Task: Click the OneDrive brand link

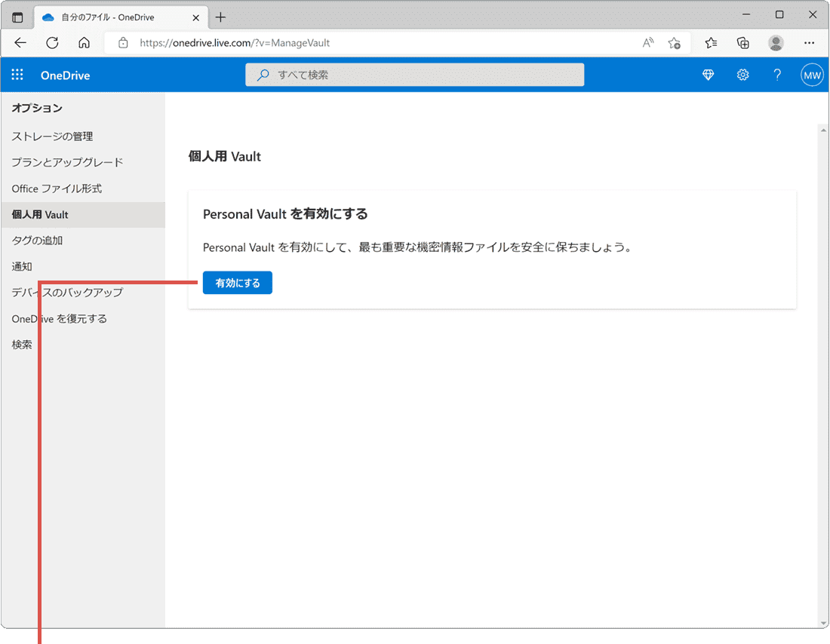Action: pyautogui.click(x=65, y=75)
